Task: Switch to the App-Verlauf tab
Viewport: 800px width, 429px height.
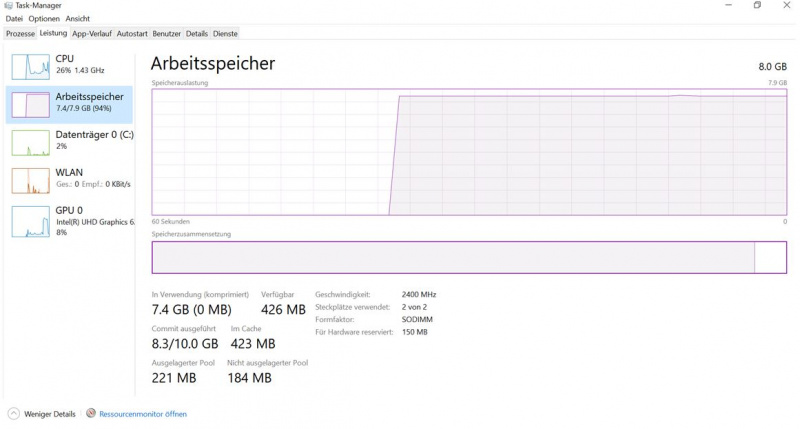Action: [x=92, y=33]
